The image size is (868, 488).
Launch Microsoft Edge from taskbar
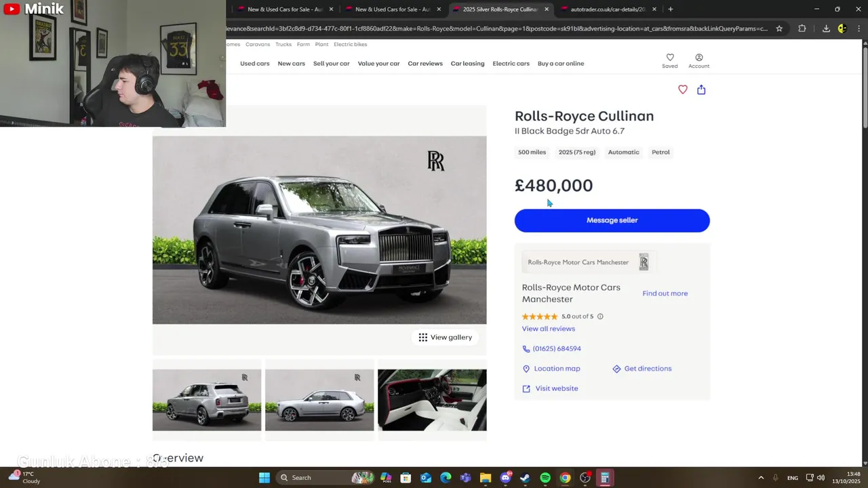446,478
